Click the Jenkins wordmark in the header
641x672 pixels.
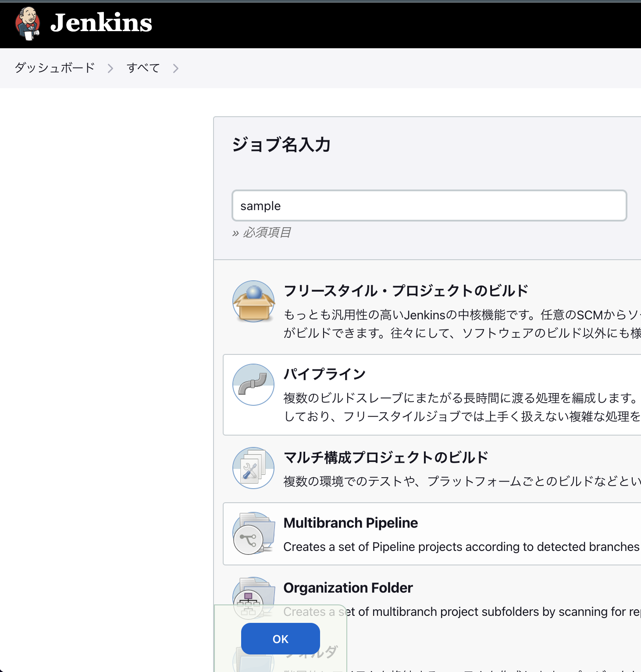point(101,24)
